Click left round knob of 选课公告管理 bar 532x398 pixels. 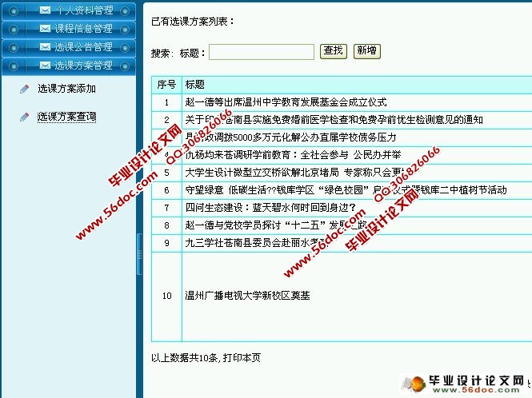coord(14,48)
